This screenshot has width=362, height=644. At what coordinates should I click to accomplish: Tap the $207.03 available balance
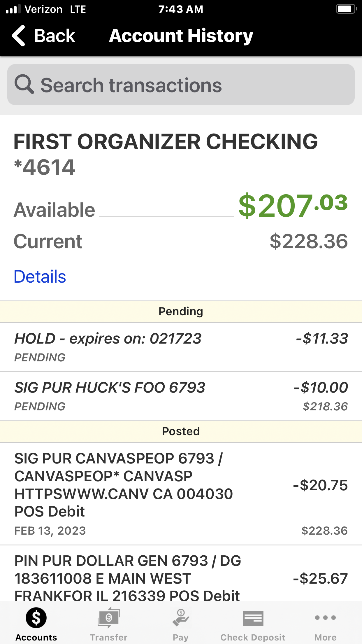(293, 206)
